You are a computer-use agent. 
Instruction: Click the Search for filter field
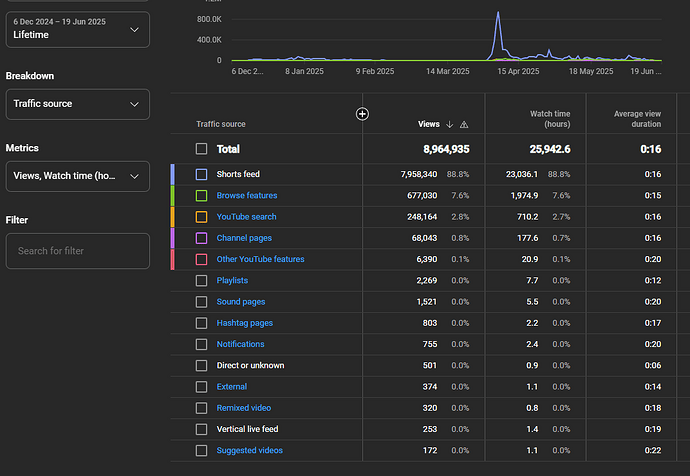tap(78, 251)
